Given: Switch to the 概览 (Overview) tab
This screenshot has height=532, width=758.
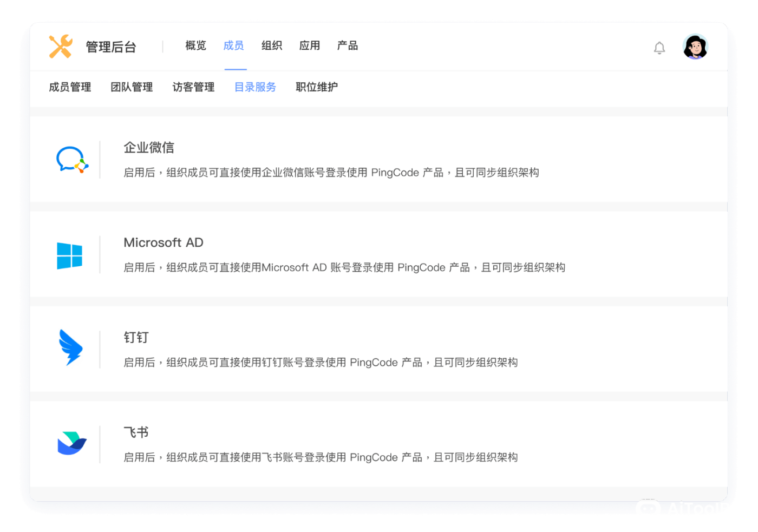Looking at the screenshot, I should point(195,46).
